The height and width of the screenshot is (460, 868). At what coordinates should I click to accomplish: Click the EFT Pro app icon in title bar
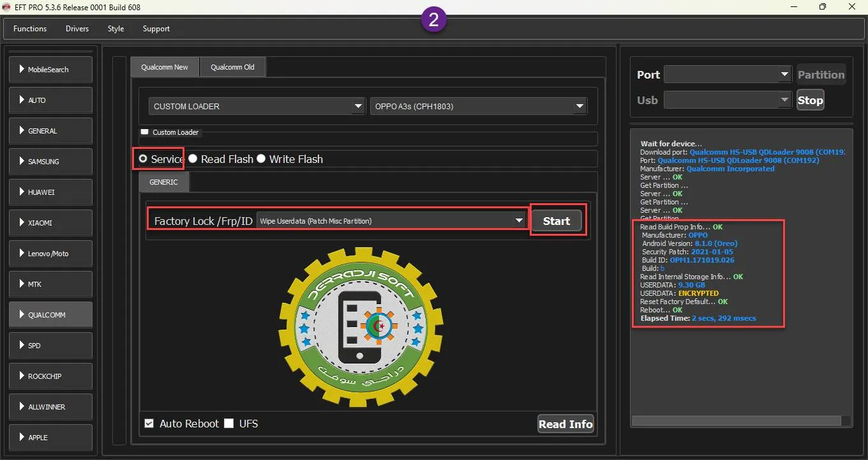(8, 7)
